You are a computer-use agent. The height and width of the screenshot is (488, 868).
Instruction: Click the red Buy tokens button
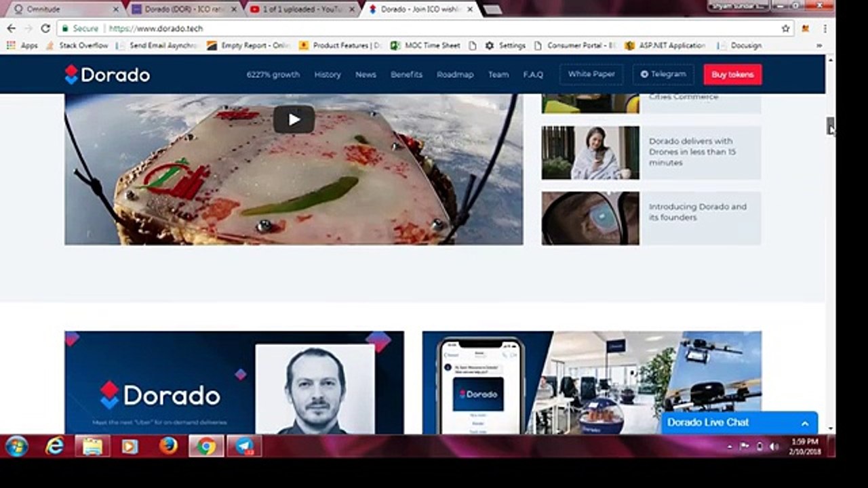tap(732, 75)
